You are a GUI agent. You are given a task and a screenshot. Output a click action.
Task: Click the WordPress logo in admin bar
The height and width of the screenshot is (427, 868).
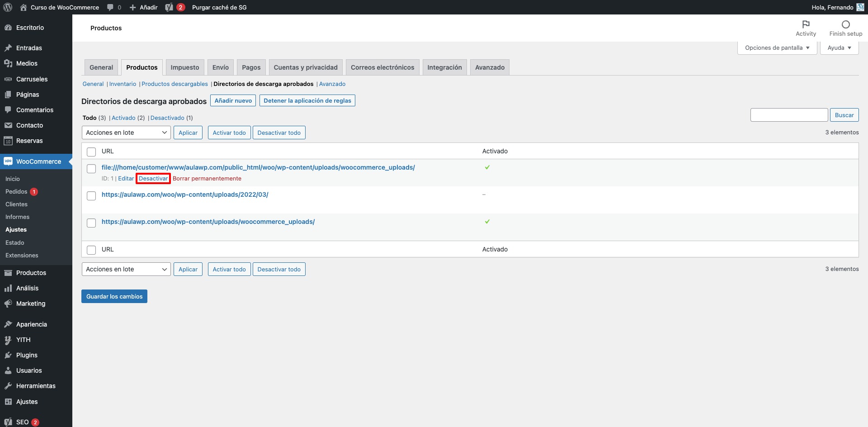(8, 7)
